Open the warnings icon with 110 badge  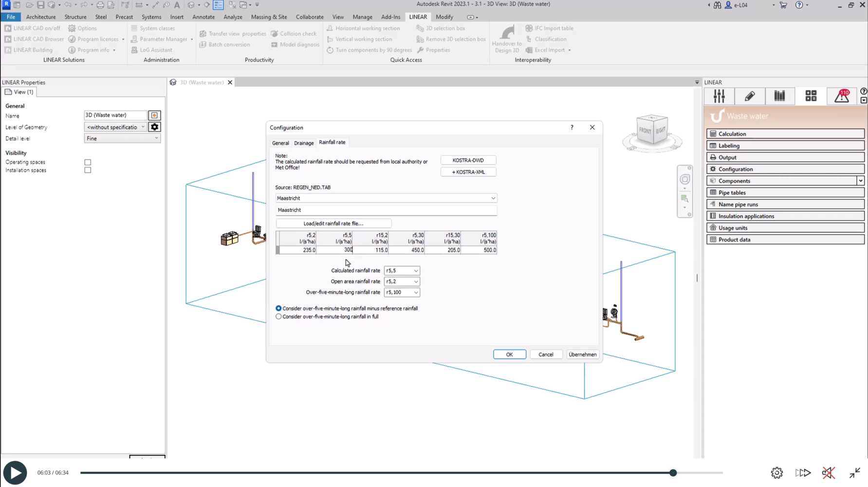pyautogui.click(x=842, y=96)
